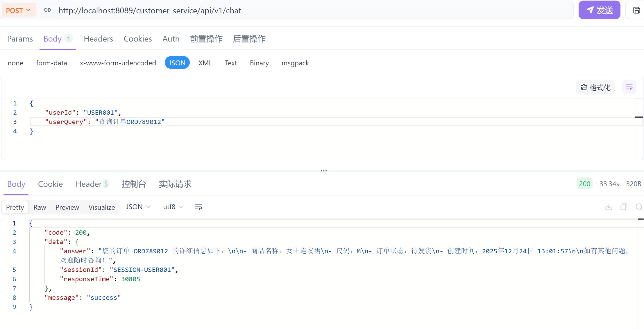Click the 发送 send button

click(599, 10)
